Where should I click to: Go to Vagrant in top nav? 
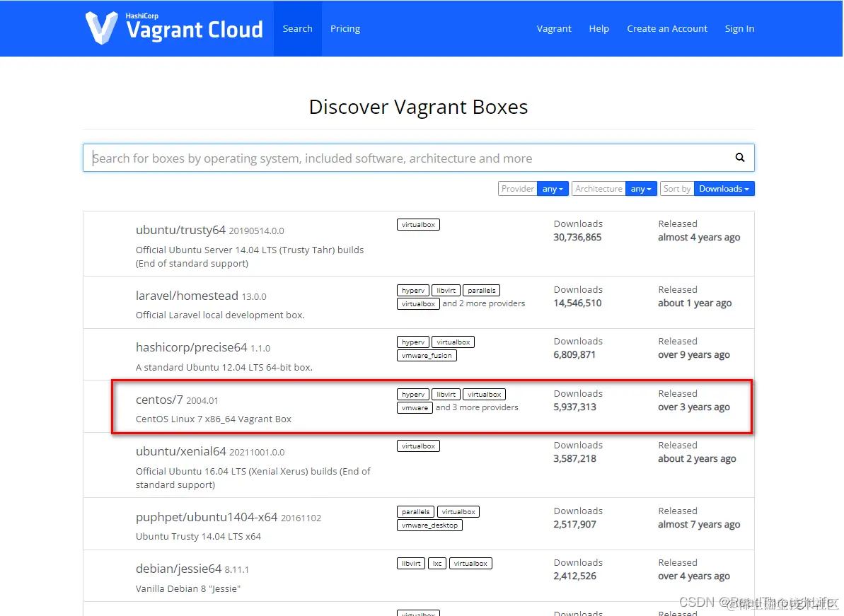click(x=554, y=28)
